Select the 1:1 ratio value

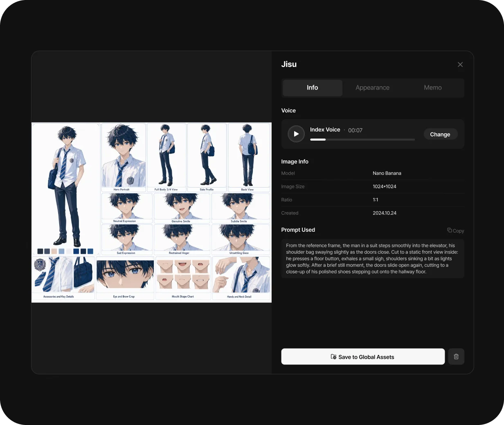click(376, 200)
